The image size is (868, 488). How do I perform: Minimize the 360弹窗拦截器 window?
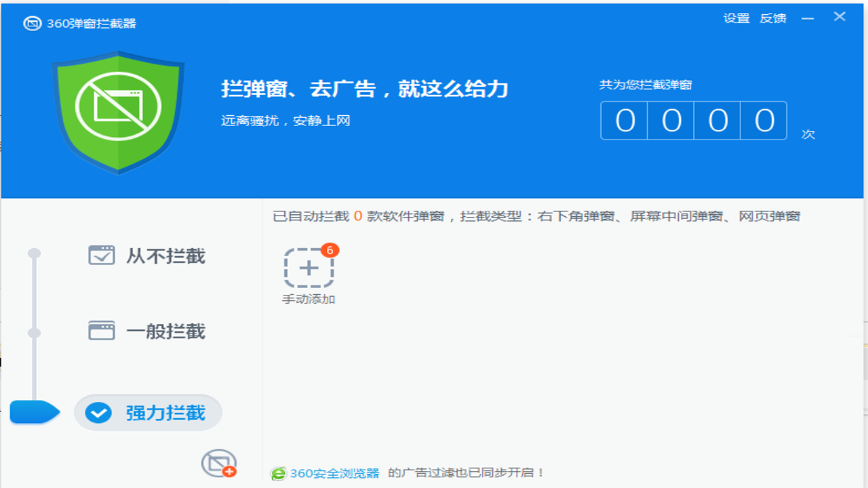(x=807, y=19)
